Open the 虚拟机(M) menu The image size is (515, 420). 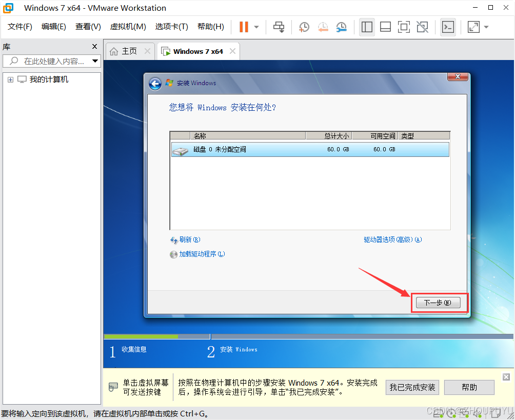point(128,27)
